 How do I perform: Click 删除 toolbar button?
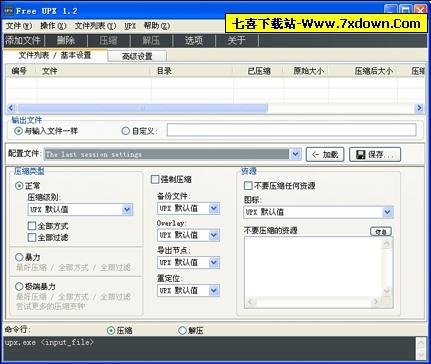coord(66,41)
